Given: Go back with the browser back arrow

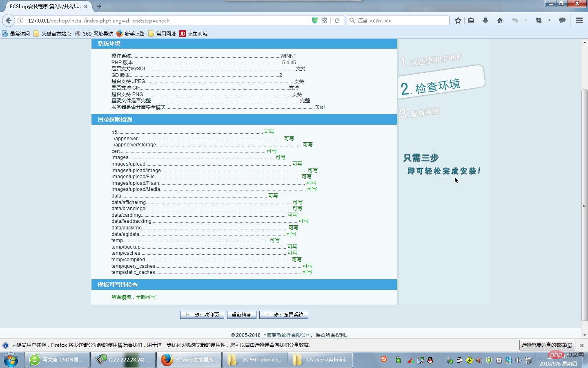Looking at the screenshot, I should coord(9,20).
